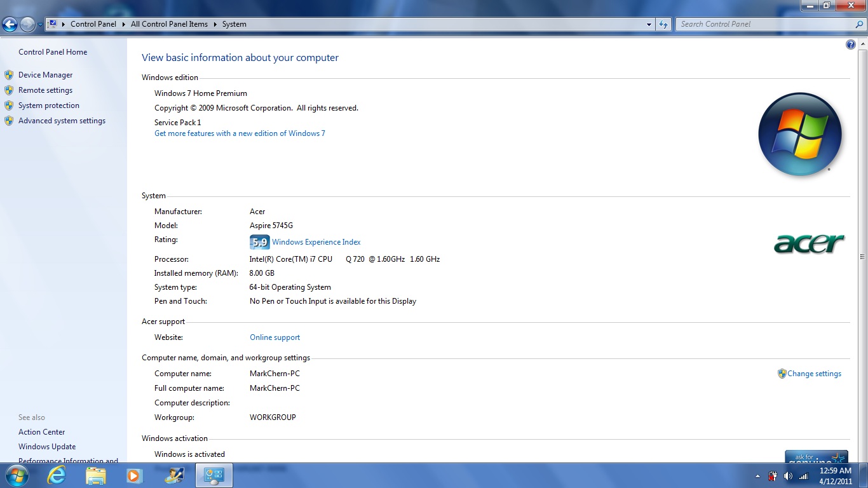Navigate to All Control Panel Items breadcrumb
The height and width of the screenshot is (488, 868).
click(x=169, y=24)
